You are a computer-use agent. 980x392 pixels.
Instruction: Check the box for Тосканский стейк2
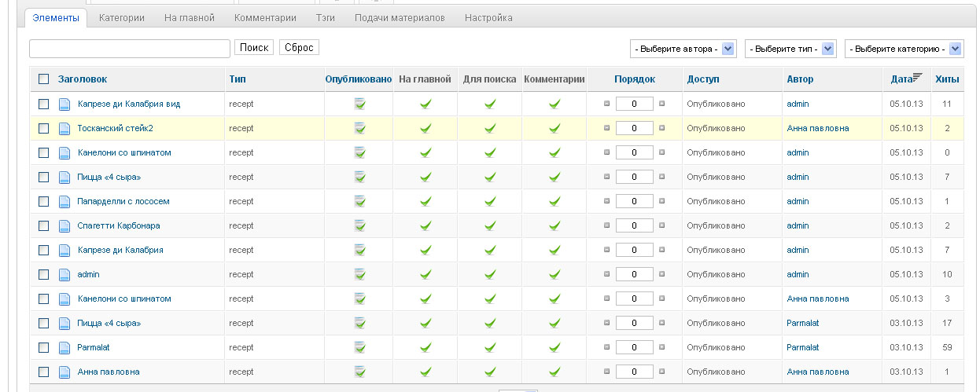[x=43, y=128]
